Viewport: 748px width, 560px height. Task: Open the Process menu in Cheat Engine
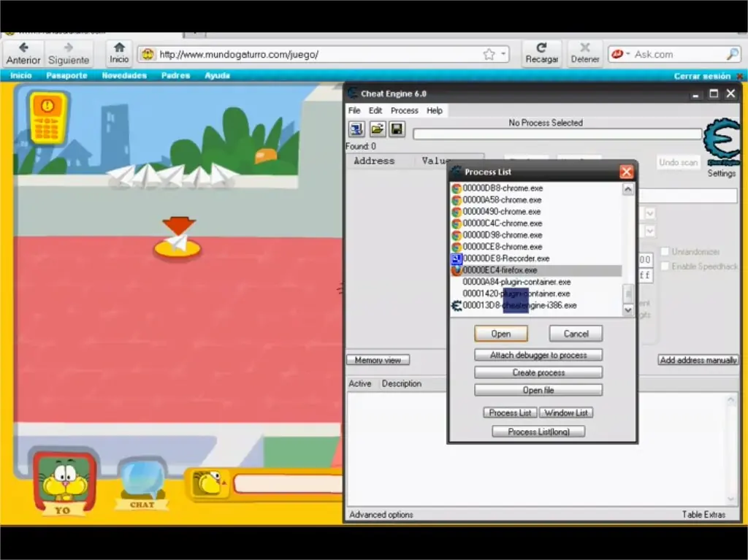click(x=404, y=111)
